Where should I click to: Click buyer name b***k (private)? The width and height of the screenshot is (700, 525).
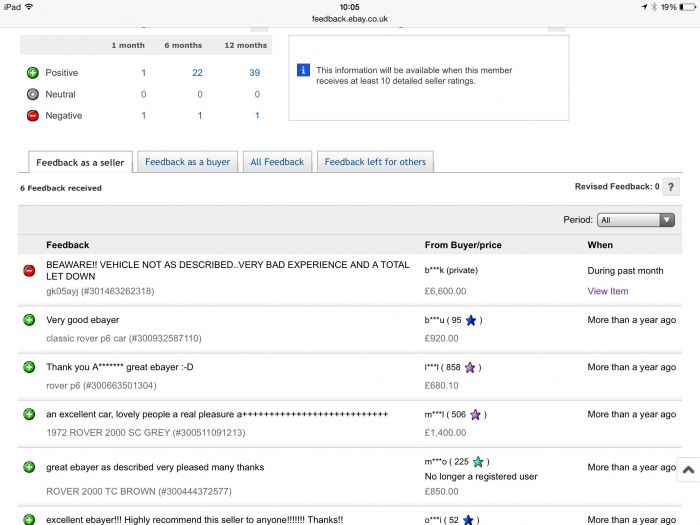(451, 270)
